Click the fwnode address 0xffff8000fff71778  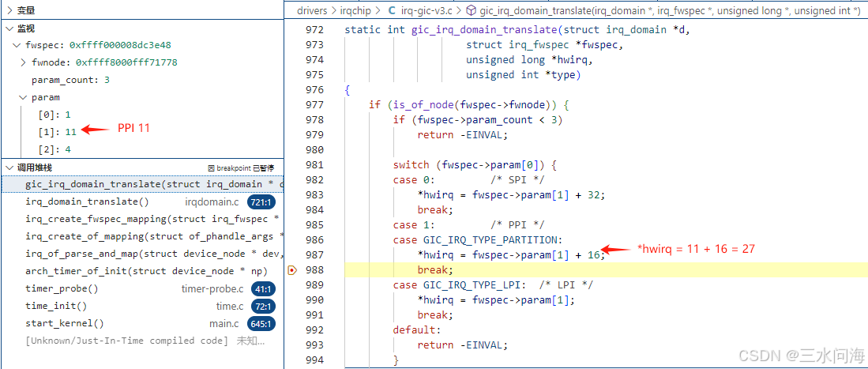coord(126,62)
